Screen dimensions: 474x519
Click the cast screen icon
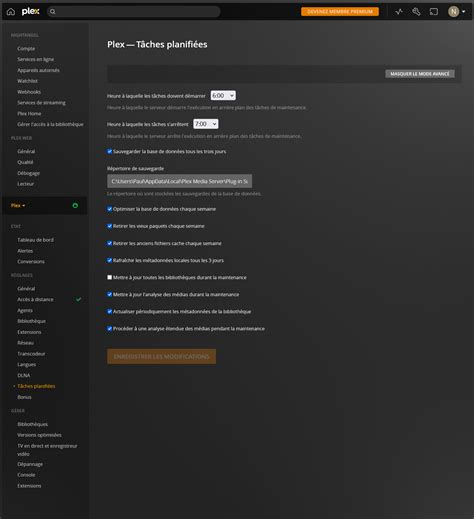434,12
